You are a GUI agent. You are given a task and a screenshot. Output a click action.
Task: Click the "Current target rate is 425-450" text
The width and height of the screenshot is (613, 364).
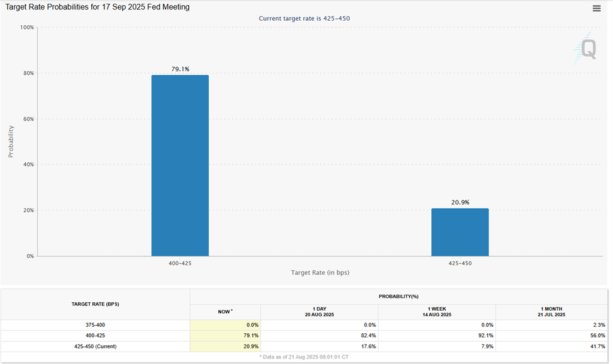306,18
